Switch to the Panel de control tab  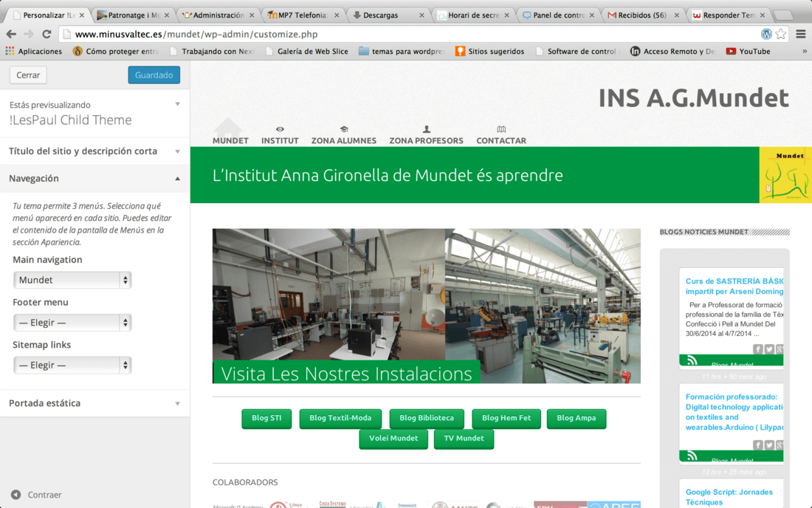pos(558,16)
